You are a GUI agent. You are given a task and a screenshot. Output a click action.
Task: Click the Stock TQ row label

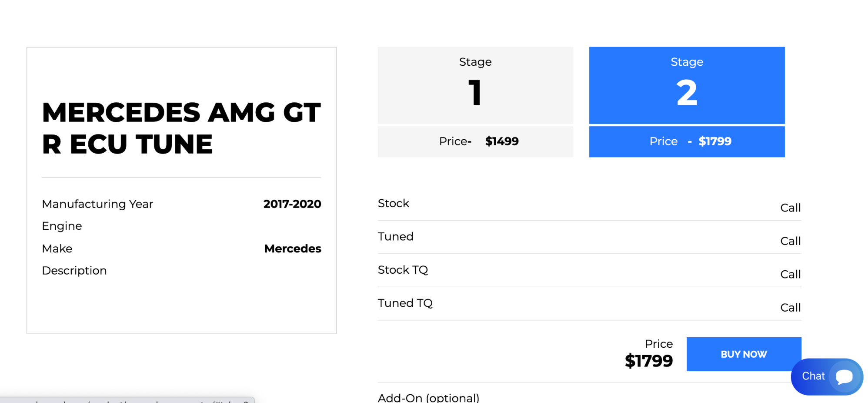tap(403, 270)
